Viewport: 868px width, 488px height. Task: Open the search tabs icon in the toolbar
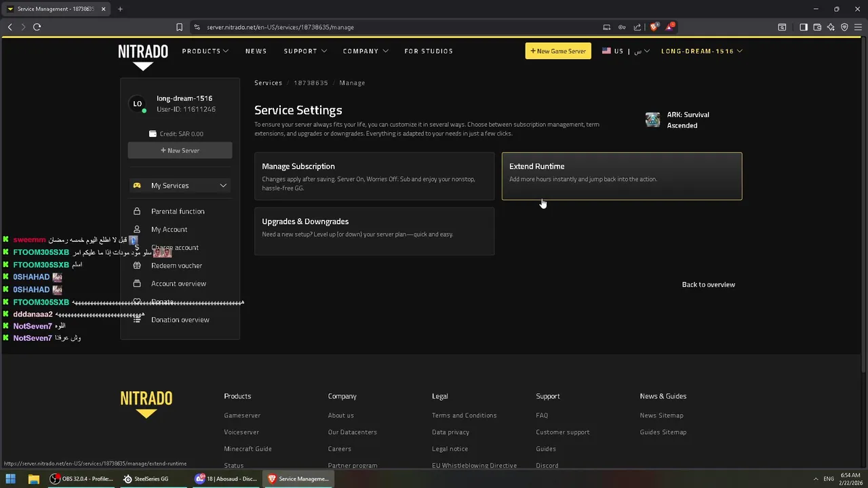[782, 27]
